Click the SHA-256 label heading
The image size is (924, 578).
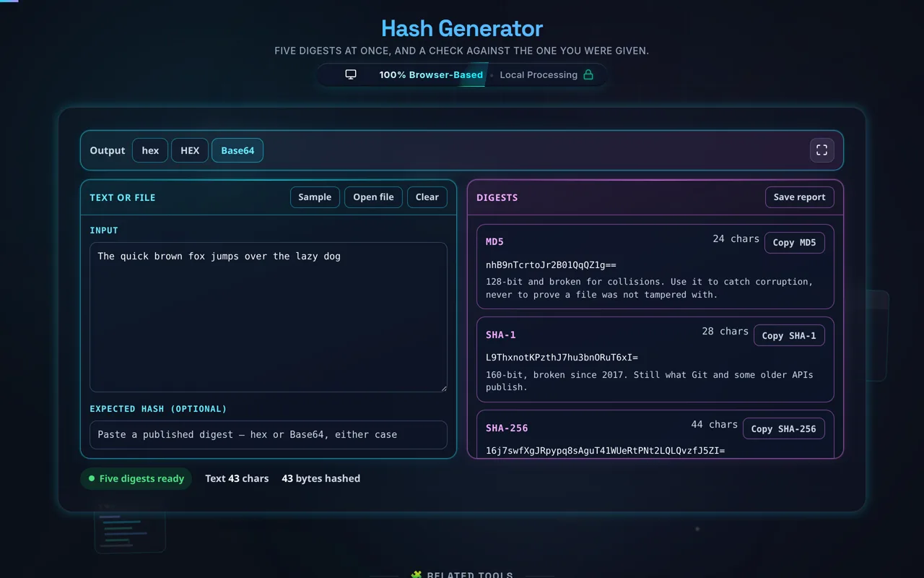click(507, 428)
